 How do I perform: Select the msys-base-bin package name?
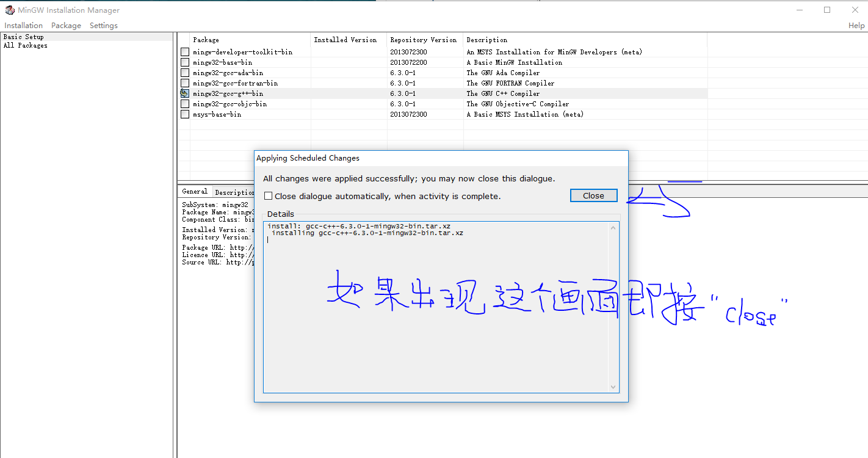click(x=217, y=114)
